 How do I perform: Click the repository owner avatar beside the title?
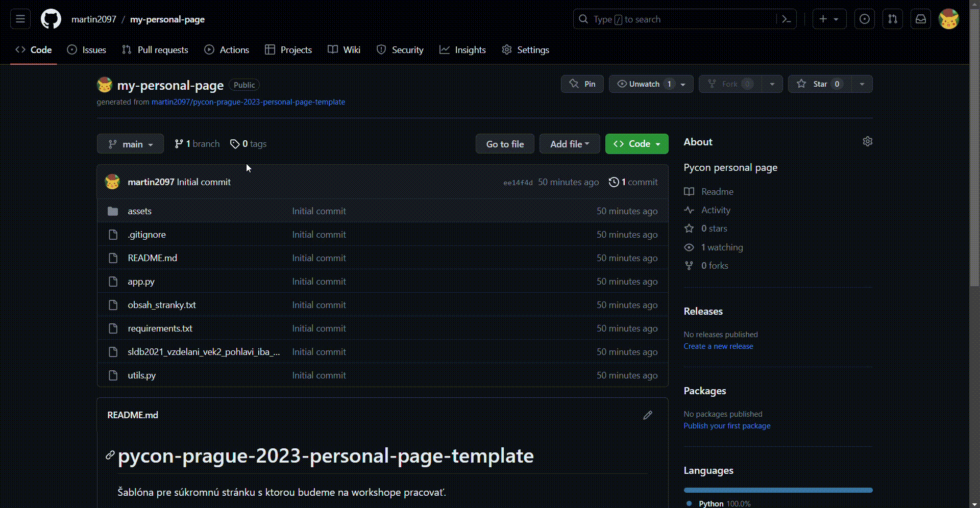point(105,85)
